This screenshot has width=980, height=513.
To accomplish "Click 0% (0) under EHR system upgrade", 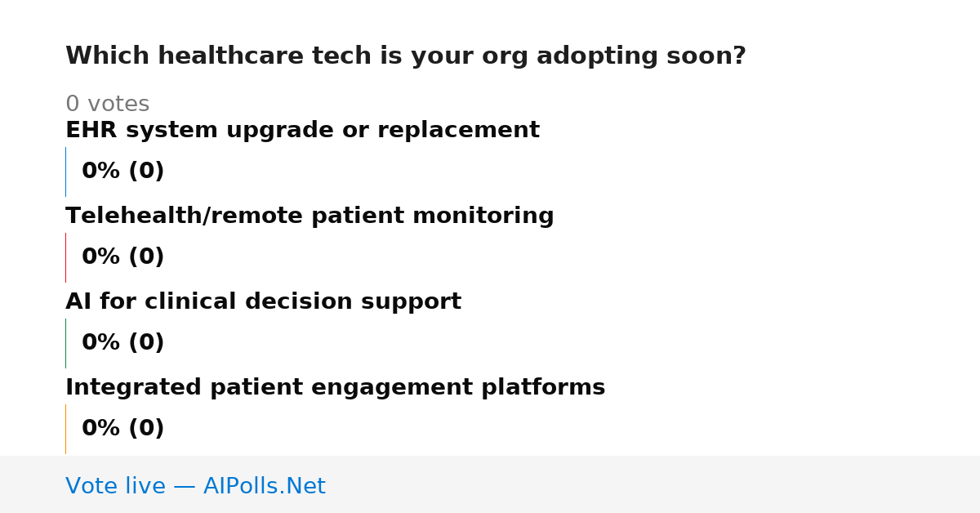I will point(122,172).
